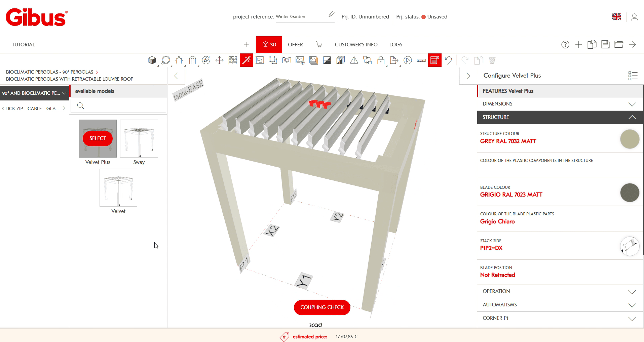This screenshot has width=644, height=342.
Task: Expand the AUTOMATISMS section
Action: (560, 305)
